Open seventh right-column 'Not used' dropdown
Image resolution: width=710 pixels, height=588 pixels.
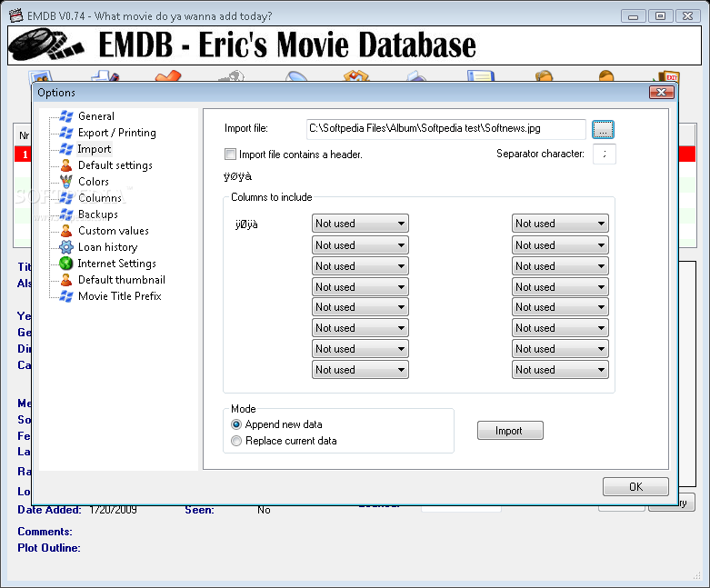560,349
